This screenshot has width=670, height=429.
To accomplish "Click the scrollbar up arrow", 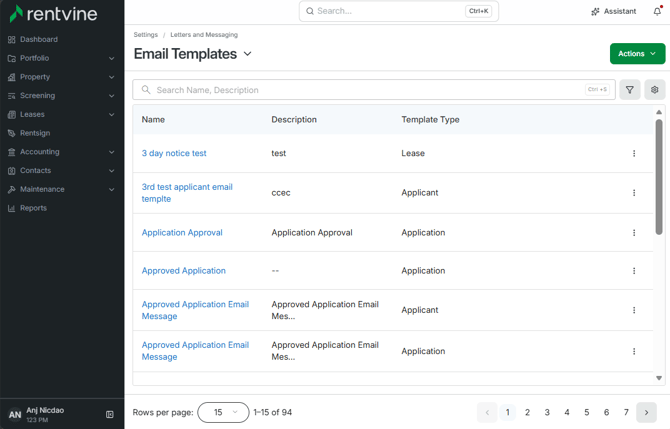I will pos(659,112).
